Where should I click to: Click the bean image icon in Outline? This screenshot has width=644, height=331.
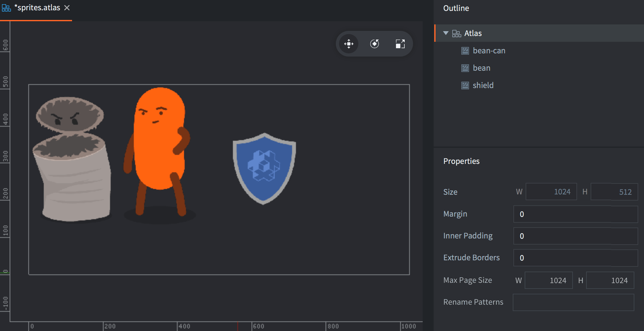pos(465,68)
